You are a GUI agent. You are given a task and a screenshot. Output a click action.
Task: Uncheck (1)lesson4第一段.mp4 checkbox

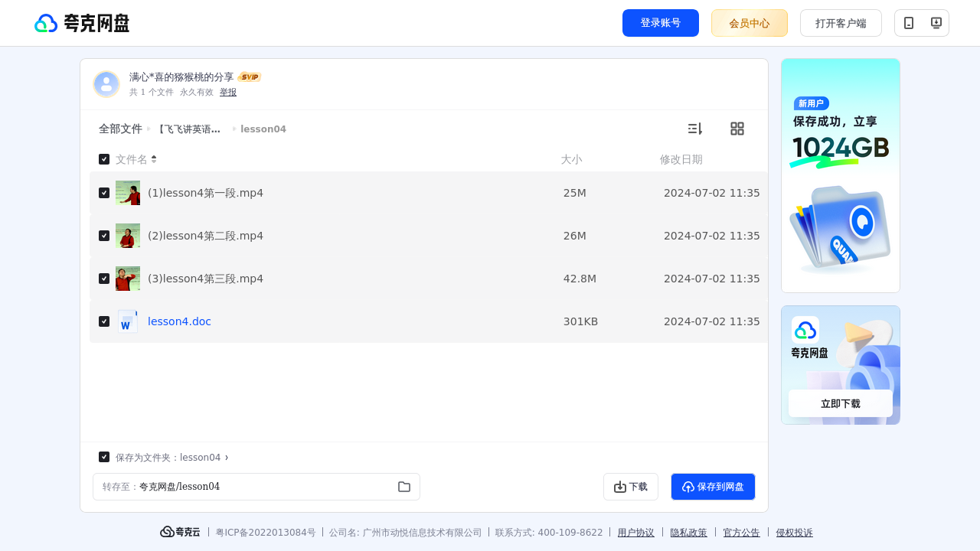pyautogui.click(x=104, y=193)
